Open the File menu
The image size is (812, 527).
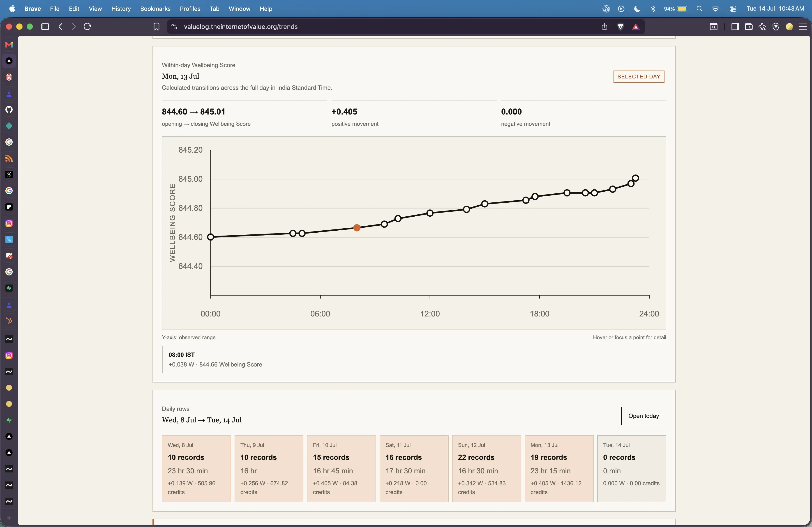(x=55, y=9)
